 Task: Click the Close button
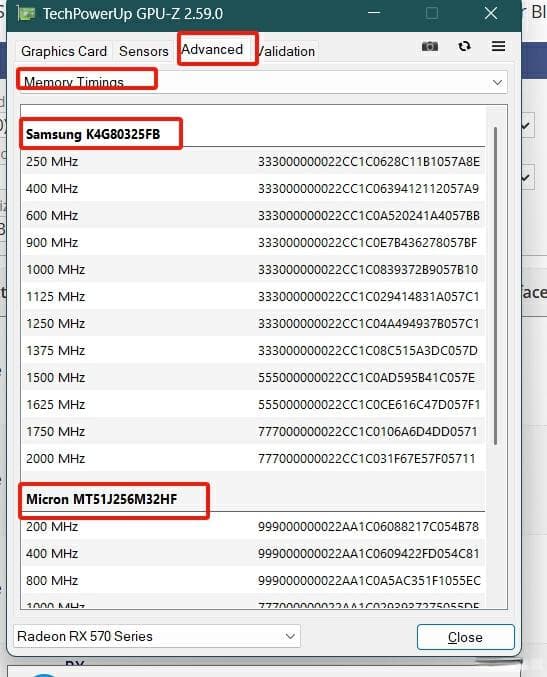465,637
